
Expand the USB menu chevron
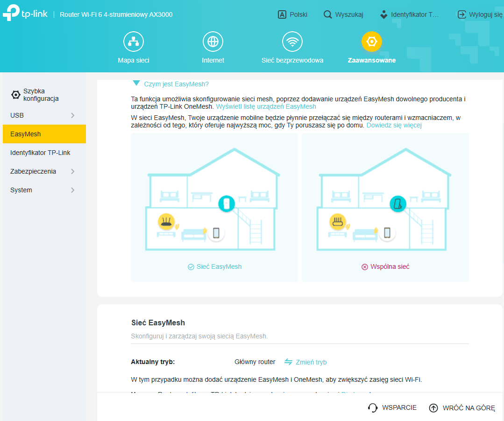[73, 115]
